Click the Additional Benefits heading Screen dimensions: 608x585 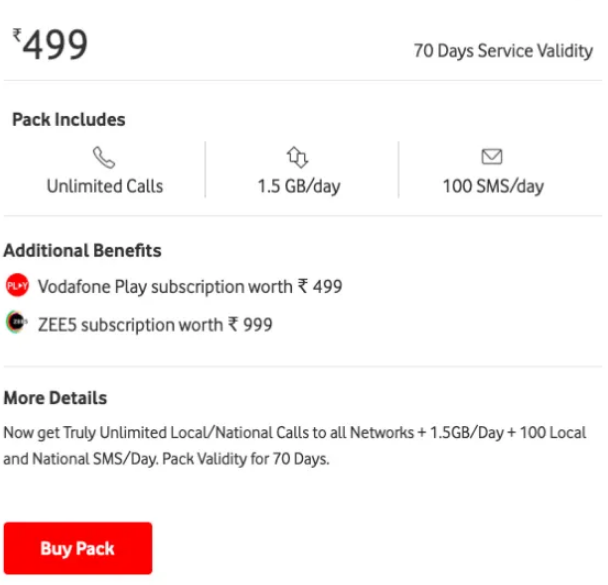point(82,250)
